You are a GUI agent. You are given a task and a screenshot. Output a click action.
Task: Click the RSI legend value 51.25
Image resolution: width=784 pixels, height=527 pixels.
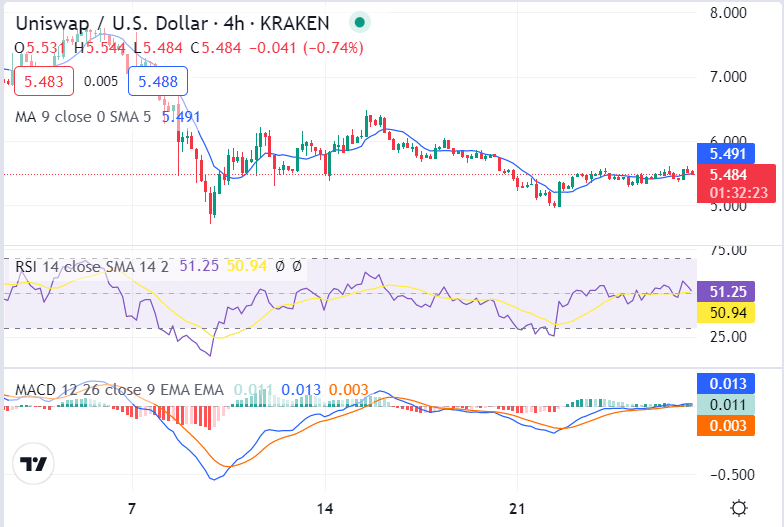point(199,266)
